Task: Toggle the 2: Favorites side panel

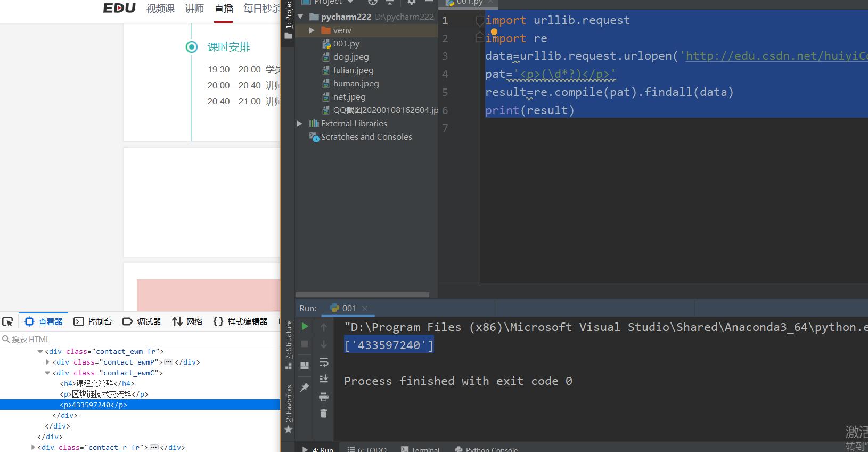Action: [x=289, y=409]
